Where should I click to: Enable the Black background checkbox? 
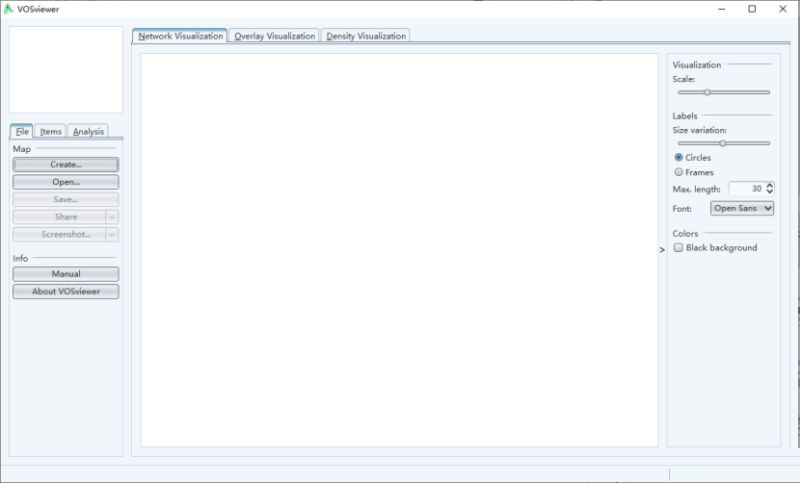(679, 247)
